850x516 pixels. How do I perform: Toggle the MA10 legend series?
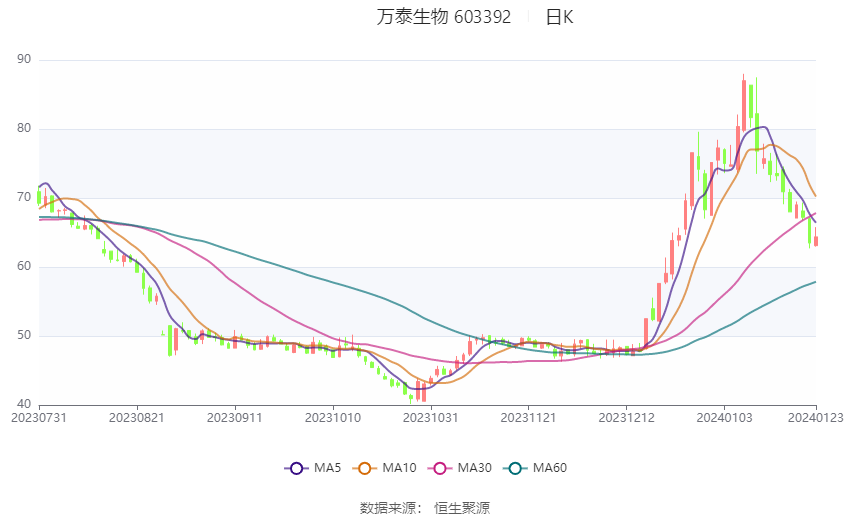coord(384,468)
